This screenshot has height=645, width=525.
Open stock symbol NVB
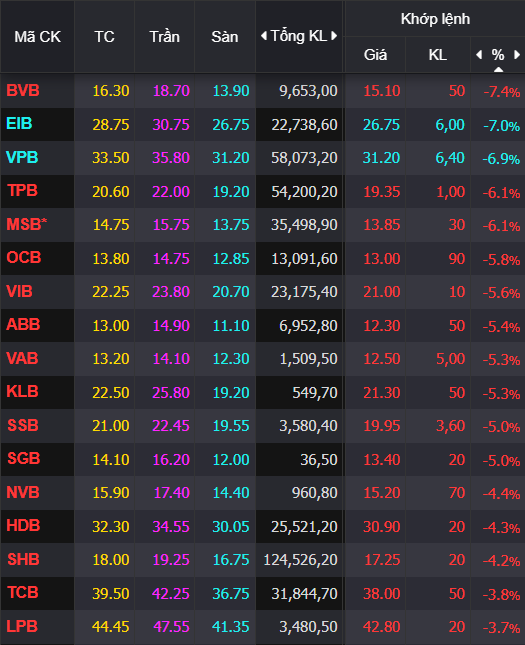pyautogui.click(x=23, y=492)
